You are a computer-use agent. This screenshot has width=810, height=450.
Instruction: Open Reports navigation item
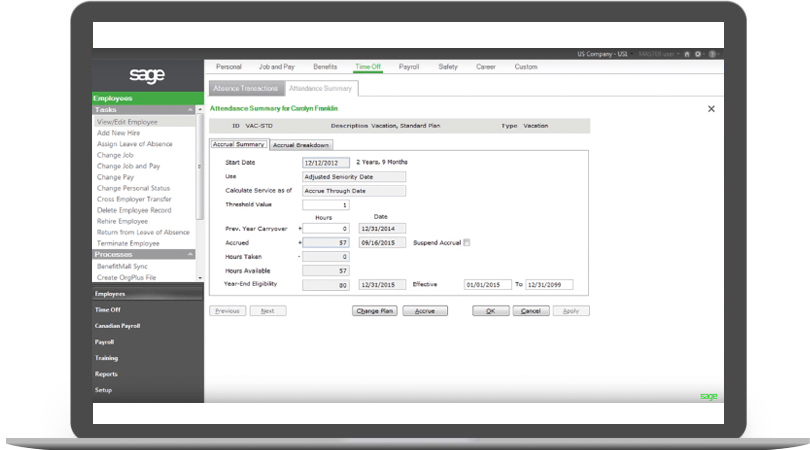(106, 374)
